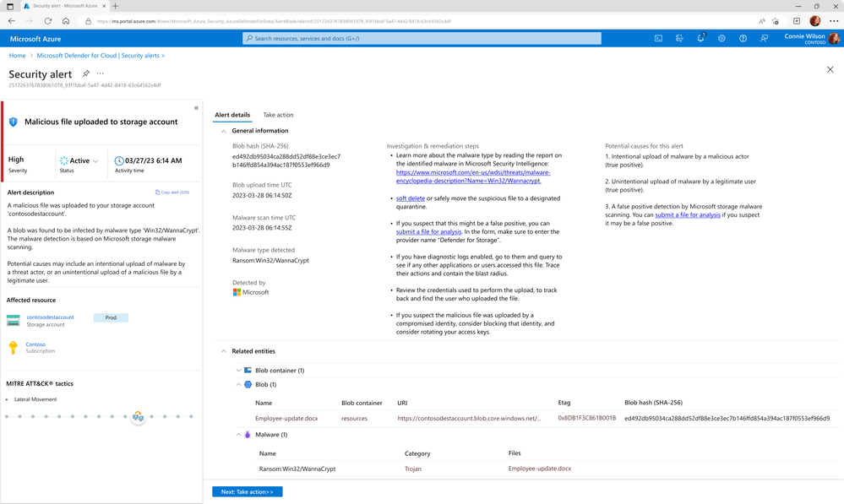Image resolution: width=844 pixels, height=504 pixels.
Task: Click the Blob container entity icon
Action: pyautogui.click(x=248, y=370)
